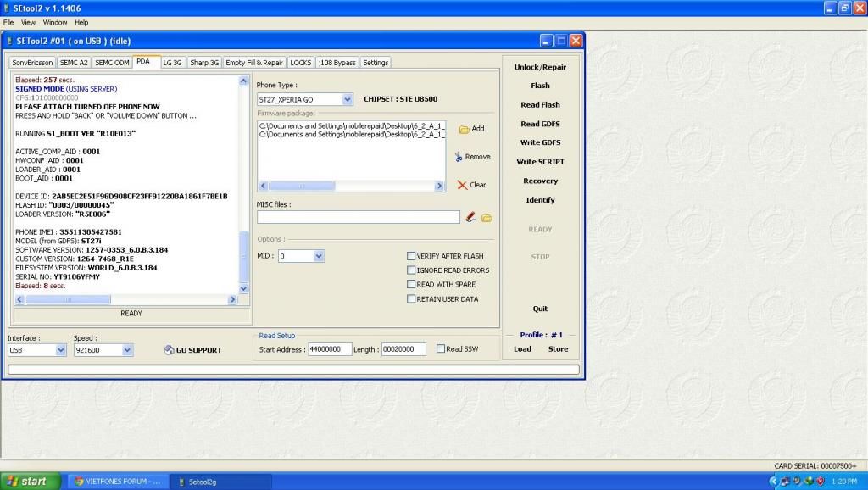
Task: Click the Load profile button
Action: pos(522,348)
